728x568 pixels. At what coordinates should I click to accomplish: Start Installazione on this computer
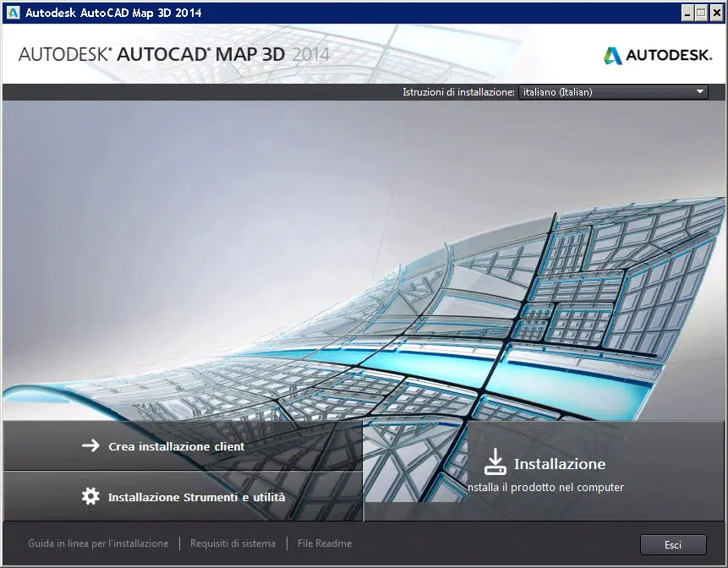coord(545,471)
